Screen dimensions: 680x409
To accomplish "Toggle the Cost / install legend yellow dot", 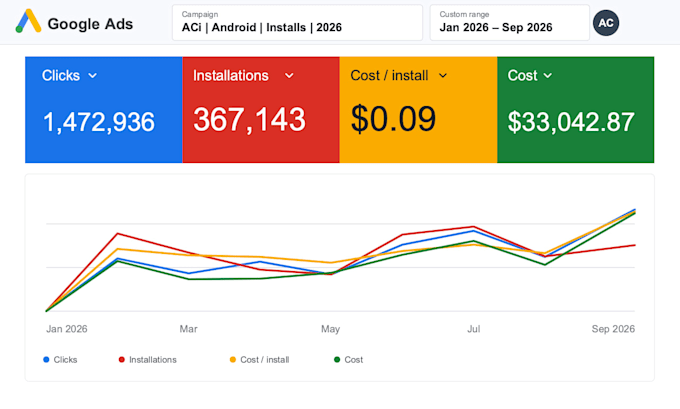I will [x=232, y=360].
